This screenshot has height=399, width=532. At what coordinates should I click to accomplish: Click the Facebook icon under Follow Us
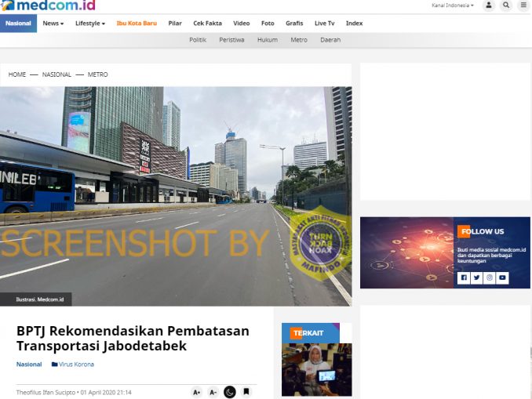point(464,277)
